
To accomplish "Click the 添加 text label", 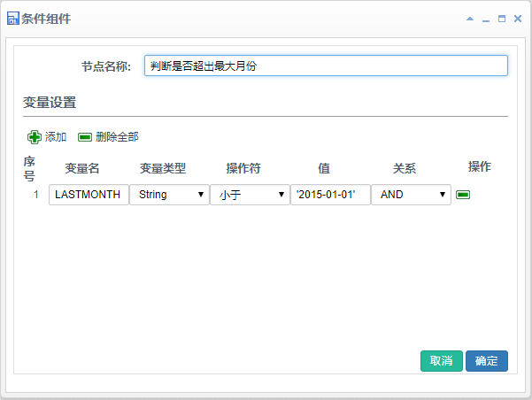I will coord(56,137).
